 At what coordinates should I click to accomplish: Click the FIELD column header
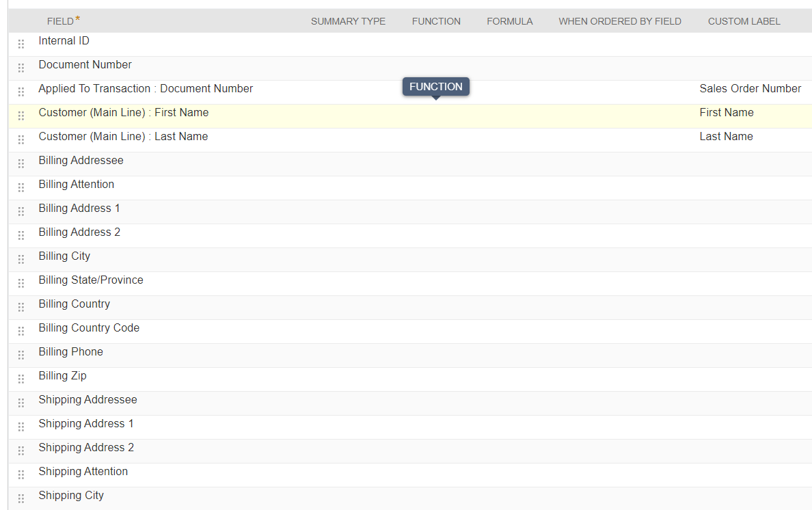tap(62, 21)
